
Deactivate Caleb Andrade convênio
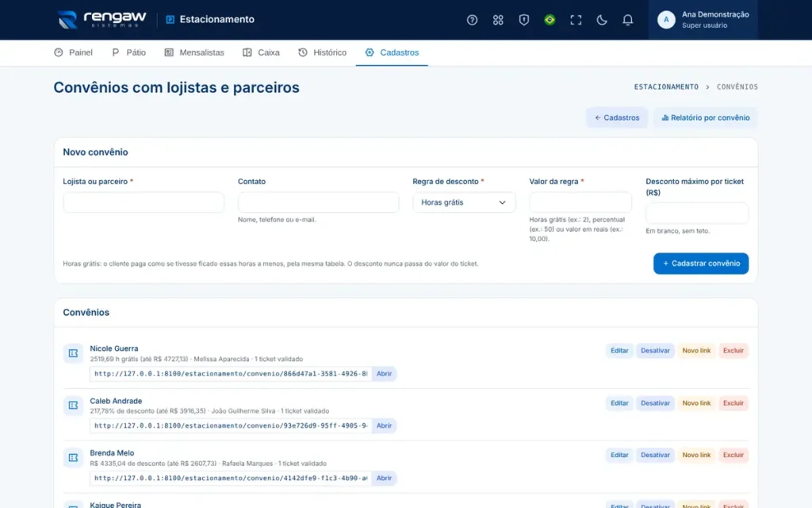click(655, 402)
